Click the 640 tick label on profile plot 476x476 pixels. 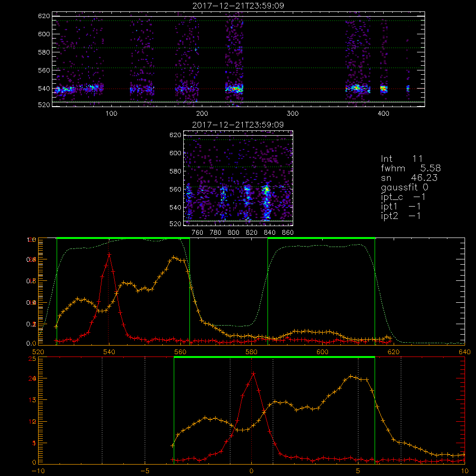point(465,352)
